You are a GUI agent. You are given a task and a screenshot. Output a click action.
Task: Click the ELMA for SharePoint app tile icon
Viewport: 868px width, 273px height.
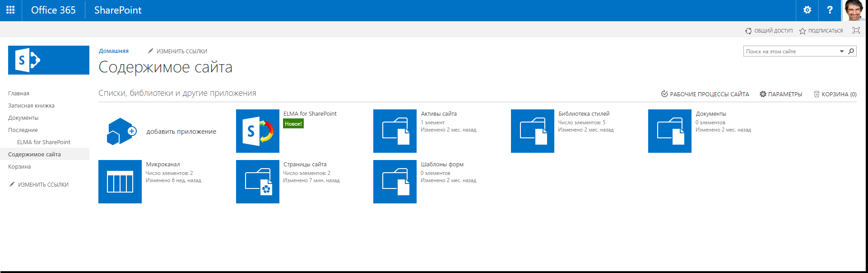pyautogui.click(x=257, y=131)
